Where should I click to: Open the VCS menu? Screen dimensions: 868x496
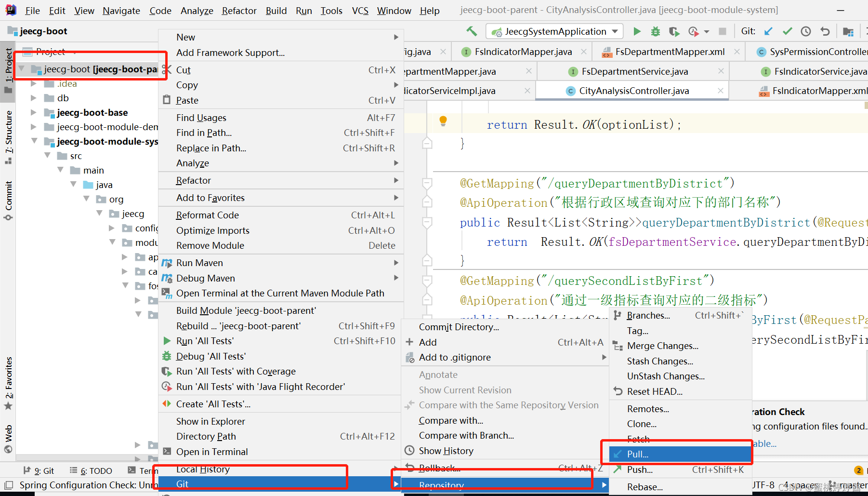(x=360, y=11)
